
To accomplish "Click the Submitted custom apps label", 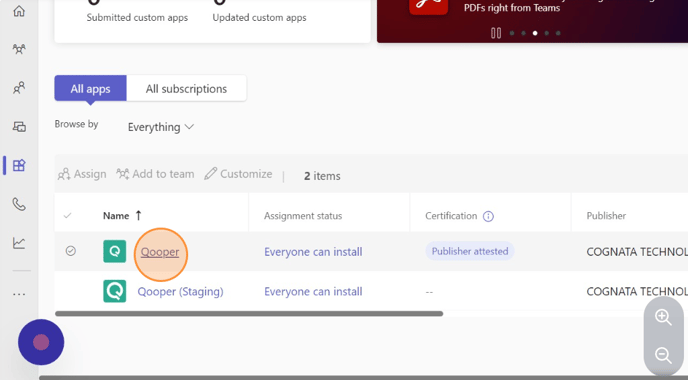I will pos(137,18).
